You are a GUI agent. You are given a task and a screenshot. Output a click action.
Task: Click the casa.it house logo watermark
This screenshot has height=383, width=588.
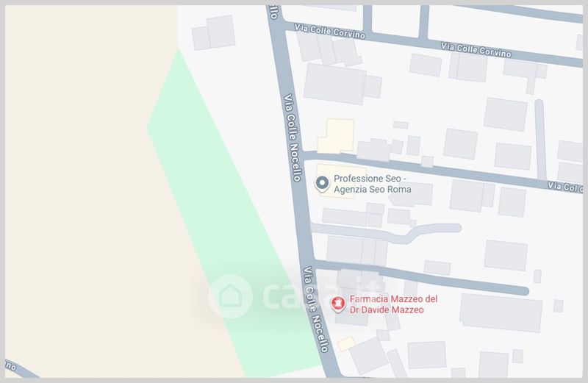[x=230, y=296]
